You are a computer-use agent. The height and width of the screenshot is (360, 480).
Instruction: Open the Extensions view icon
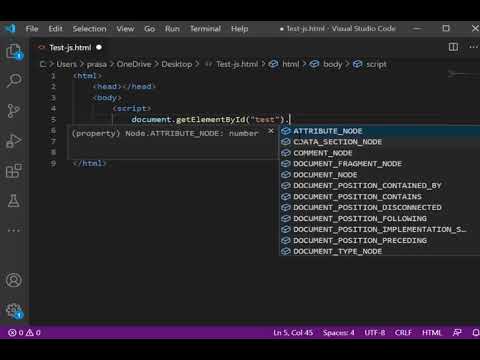coord(14,171)
